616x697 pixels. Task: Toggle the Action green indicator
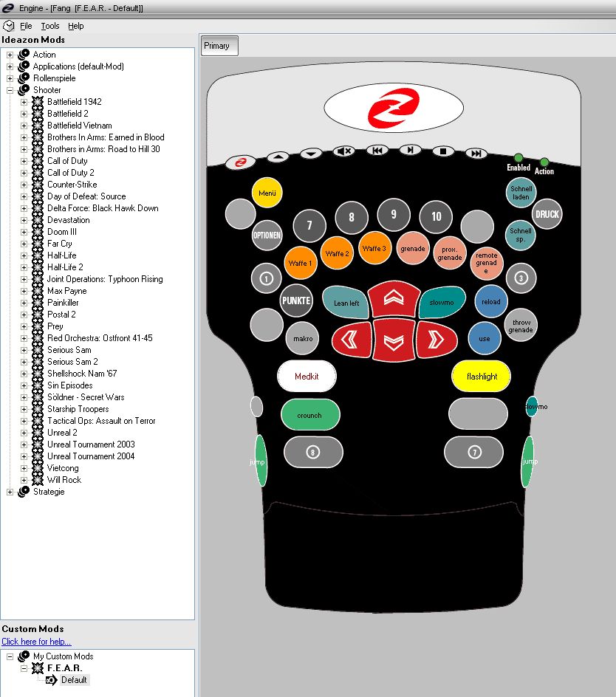[x=544, y=162]
